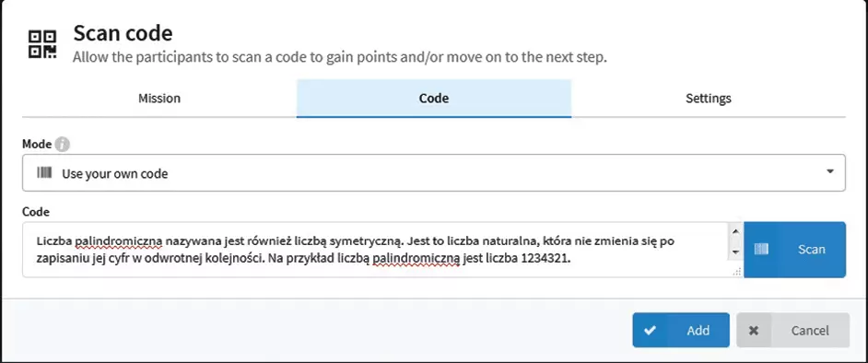
Task: Click the text area resize grip corner
Action: [x=736, y=272]
